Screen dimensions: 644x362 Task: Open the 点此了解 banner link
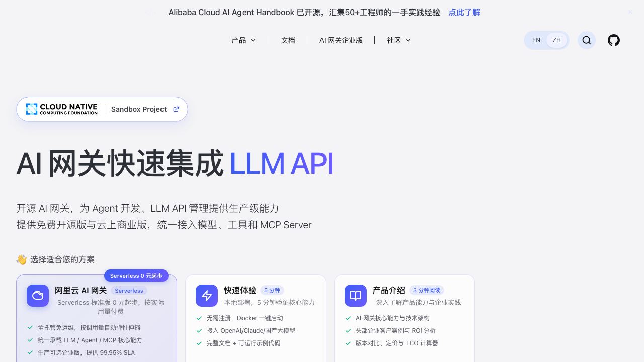[x=464, y=12]
